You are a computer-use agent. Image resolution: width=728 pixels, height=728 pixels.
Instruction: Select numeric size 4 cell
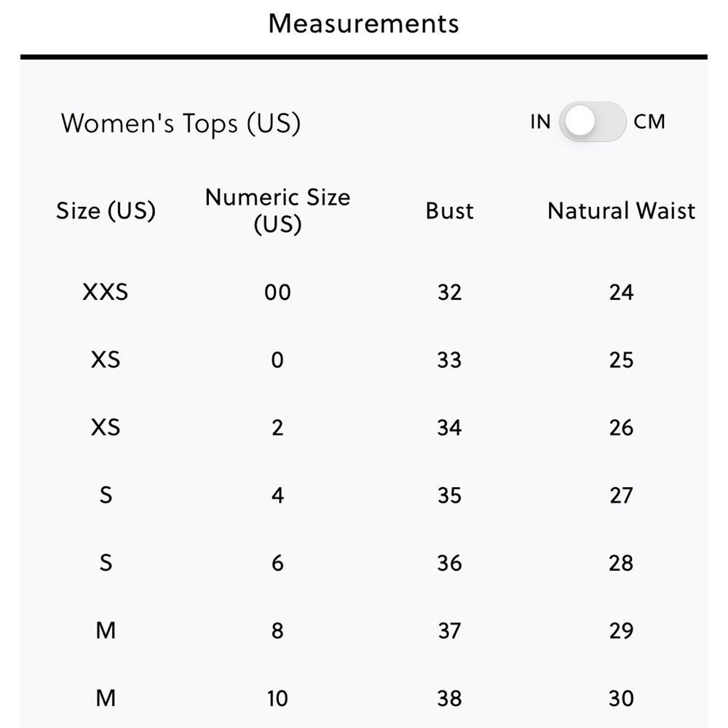[x=277, y=496]
